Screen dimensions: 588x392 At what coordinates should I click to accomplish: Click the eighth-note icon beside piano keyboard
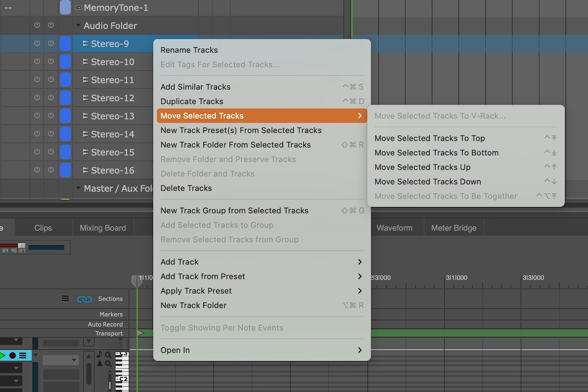[x=99, y=354]
